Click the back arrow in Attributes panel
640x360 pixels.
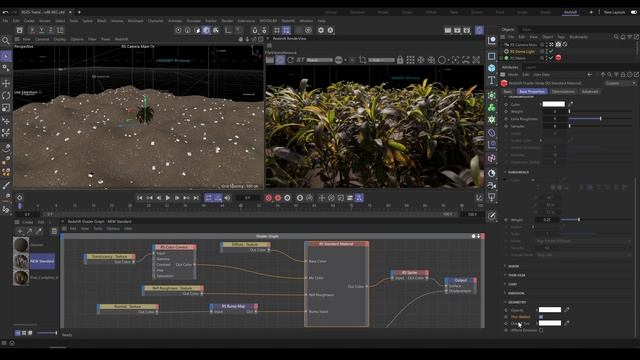coord(589,75)
